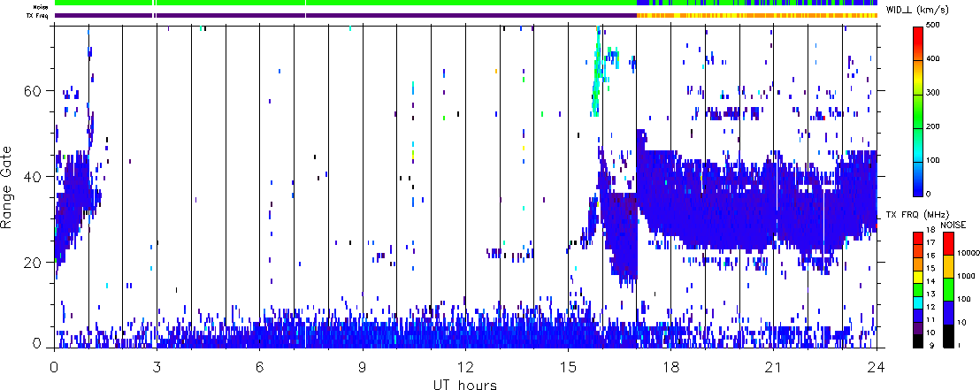The image size is (980, 390).
Task: Click x-axis tick label '18'
Action: click(x=670, y=366)
